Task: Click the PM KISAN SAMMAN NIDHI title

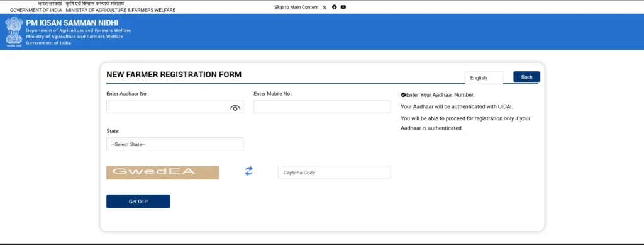Action: click(72, 23)
